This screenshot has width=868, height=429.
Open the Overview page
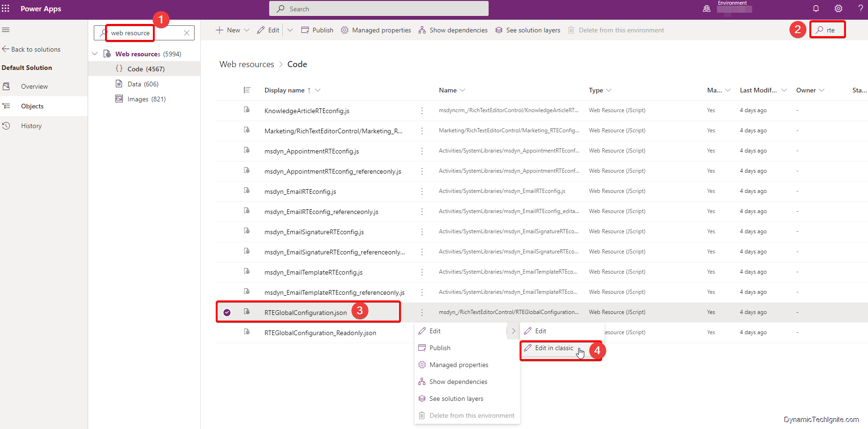[x=34, y=86]
